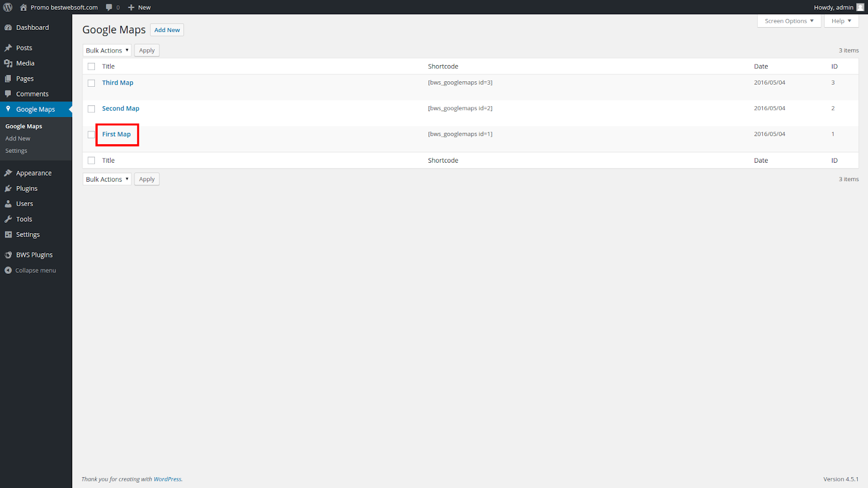868x488 pixels.
Task: Click the Title column header at top
Action: coord(108,66)
